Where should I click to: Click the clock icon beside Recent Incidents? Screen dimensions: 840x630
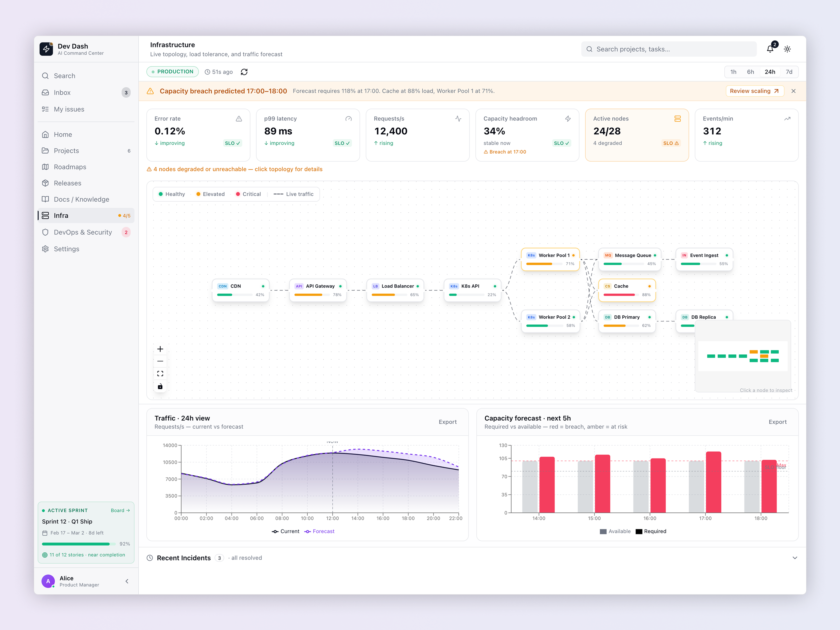pyautogui.click(x=150, y=558)
